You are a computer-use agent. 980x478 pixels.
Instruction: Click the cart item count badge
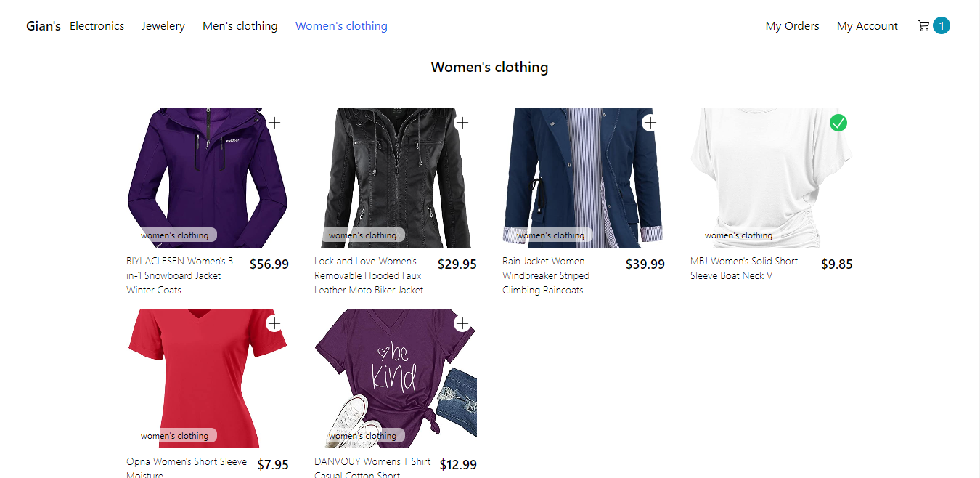click(x=942, y=26)
